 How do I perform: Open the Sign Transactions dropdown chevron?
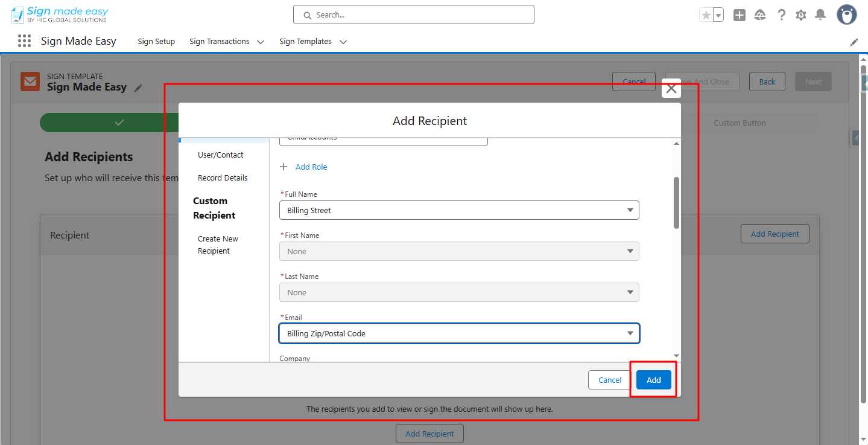tap(260, 42)
